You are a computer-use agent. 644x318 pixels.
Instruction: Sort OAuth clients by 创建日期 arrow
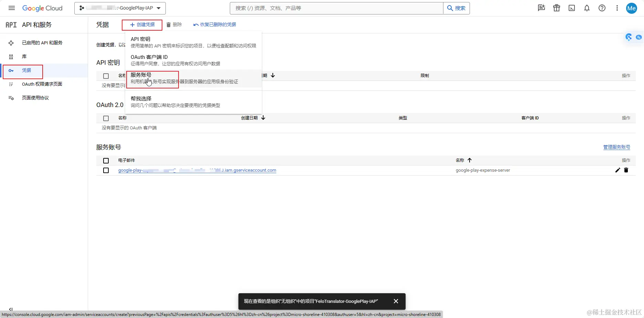tap(263, 118)
